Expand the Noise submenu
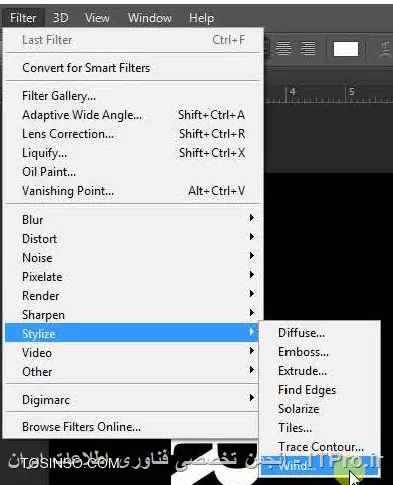Image resolution: width=393 pixels, height=485 pixels. click(x=132, y=258)
